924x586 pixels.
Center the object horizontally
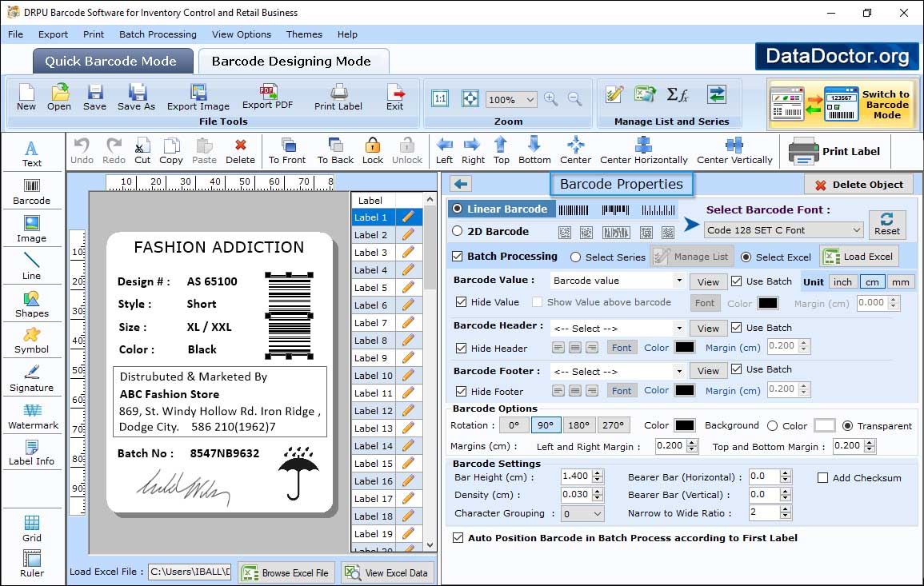(643, 151)
